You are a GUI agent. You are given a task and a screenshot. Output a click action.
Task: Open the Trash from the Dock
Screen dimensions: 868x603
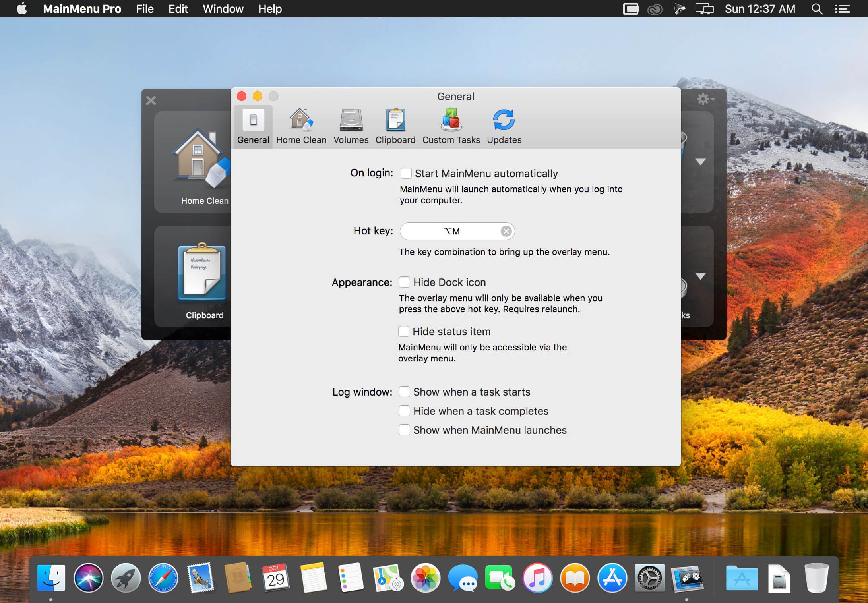click(x=816, y=578)
